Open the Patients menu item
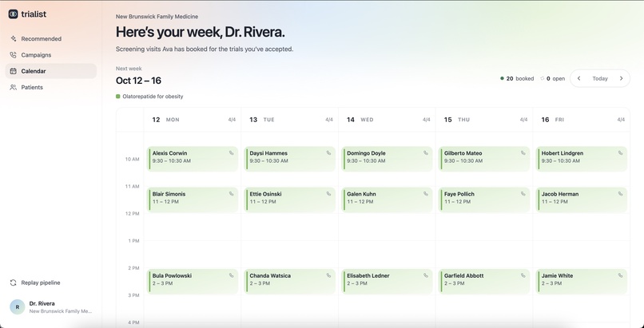 (51, 87)
